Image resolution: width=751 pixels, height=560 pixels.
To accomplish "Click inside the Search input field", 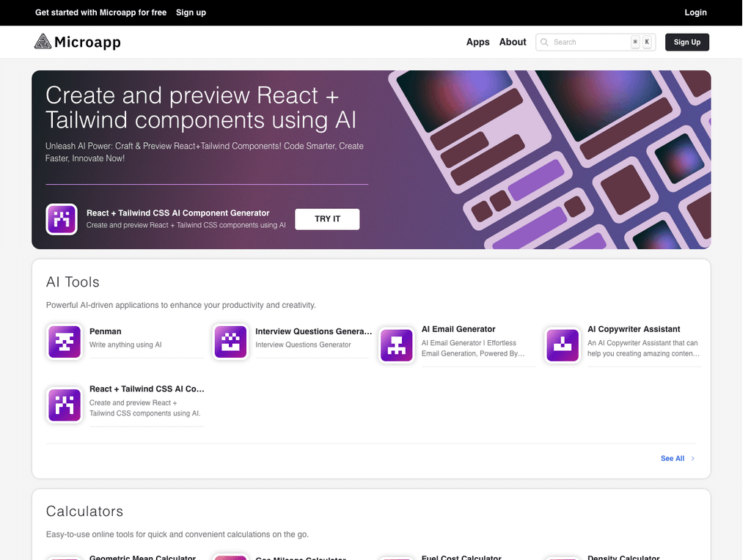I will (587, 42).
